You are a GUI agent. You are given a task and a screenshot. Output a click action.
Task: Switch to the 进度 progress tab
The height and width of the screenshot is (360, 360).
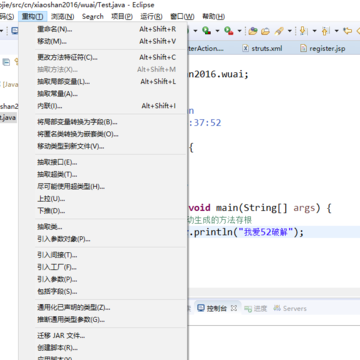255,309
